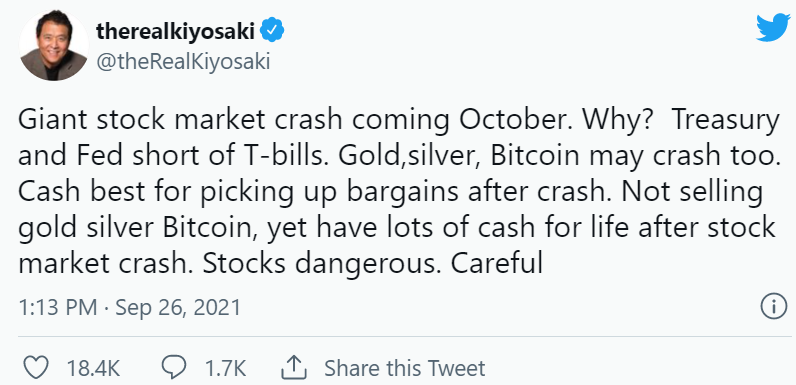
Task: Click the share upload arrow icon
Action: pos(295,367)
